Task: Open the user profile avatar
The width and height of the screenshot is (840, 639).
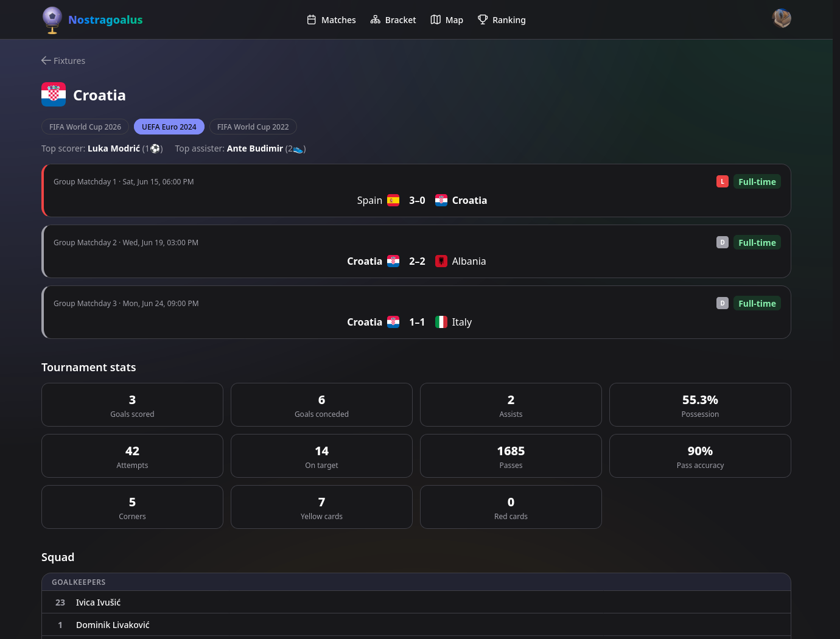Action: point(782,19)
